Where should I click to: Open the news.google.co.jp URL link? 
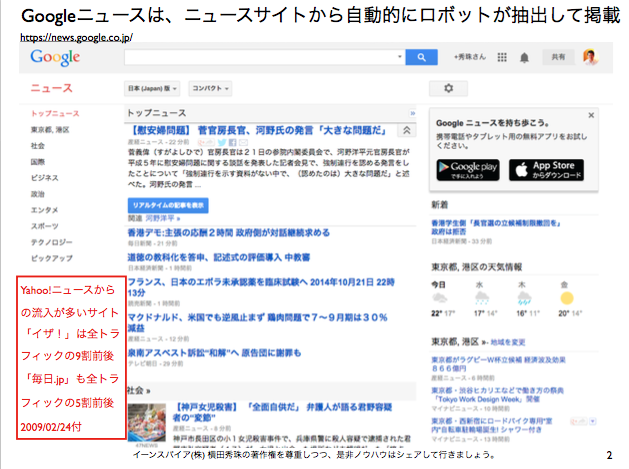(x=76, y=38)
